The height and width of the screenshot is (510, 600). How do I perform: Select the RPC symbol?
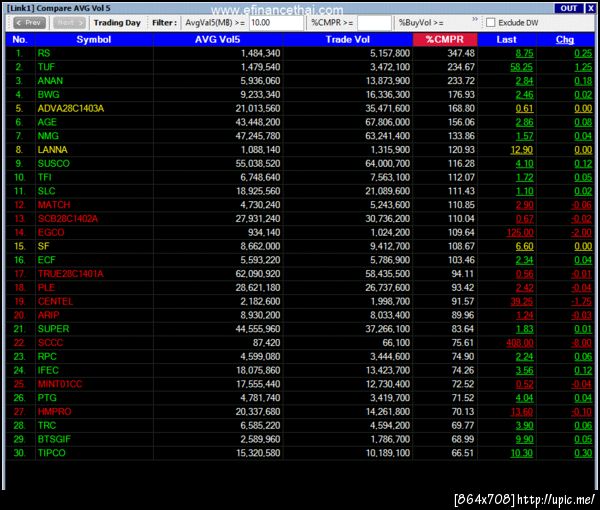(47, 356)
